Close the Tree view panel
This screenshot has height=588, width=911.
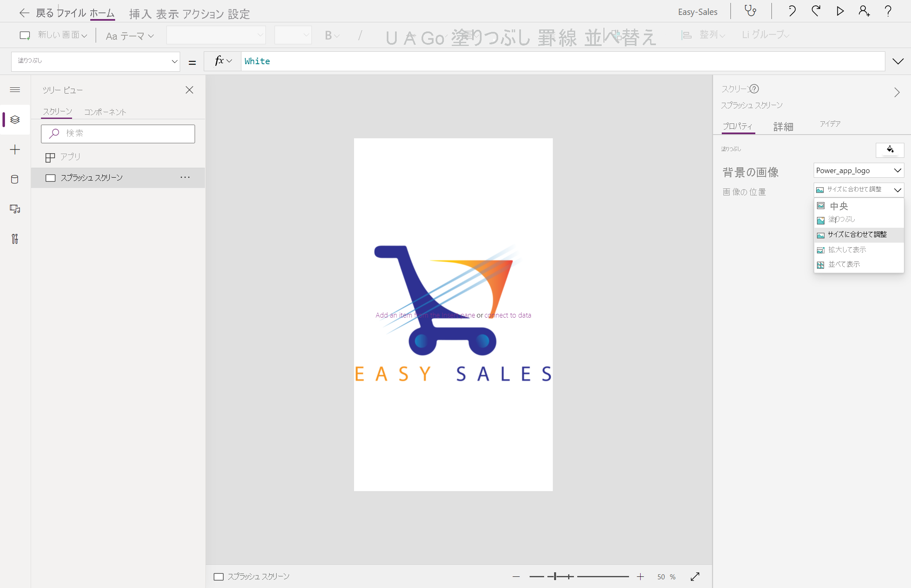tap(189, 90)
